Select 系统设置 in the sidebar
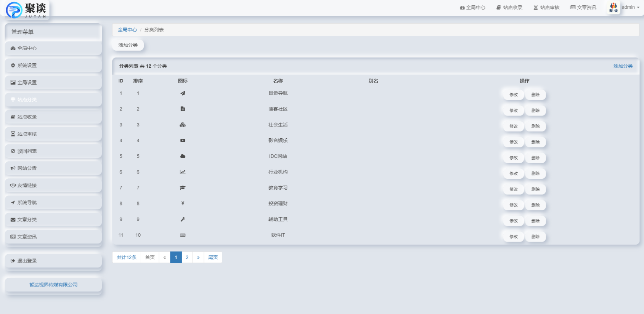 [x=53, y=66]
